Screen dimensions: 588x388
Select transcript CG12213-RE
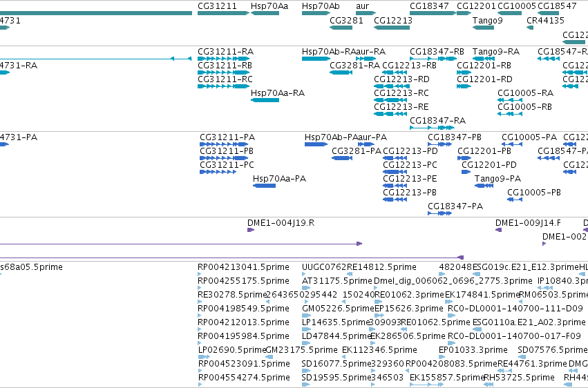[x=401, y=107]
